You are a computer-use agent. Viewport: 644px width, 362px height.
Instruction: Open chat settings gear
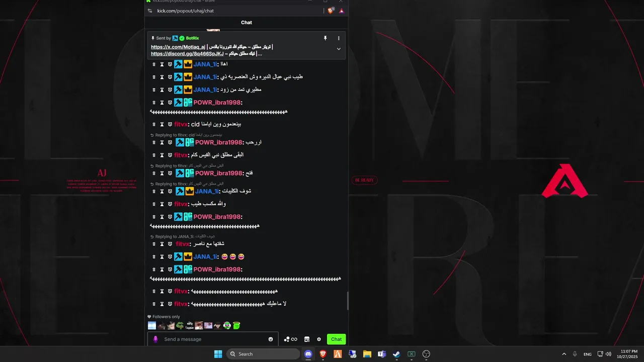(x=318, y=339)
